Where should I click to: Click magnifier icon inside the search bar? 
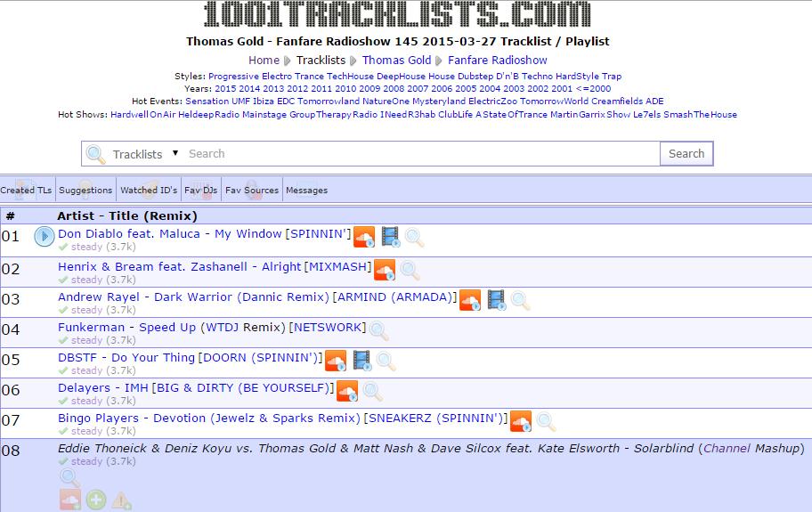click(95, 154)
